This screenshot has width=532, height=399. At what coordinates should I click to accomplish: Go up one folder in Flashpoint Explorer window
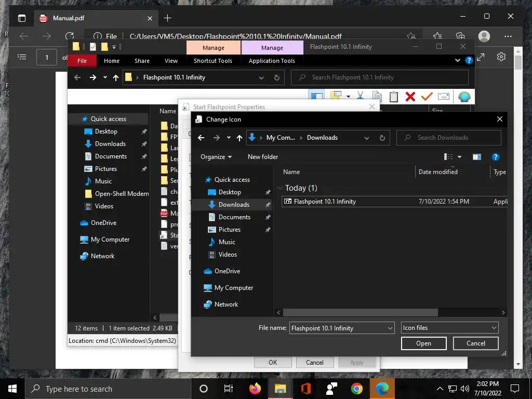(116, 77)
